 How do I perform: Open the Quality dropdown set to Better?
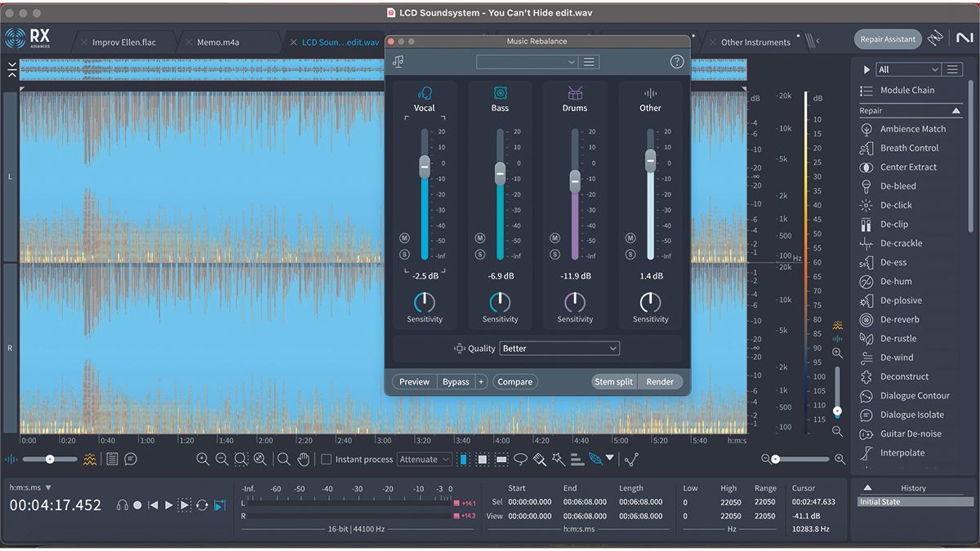[x=559, y=348]
